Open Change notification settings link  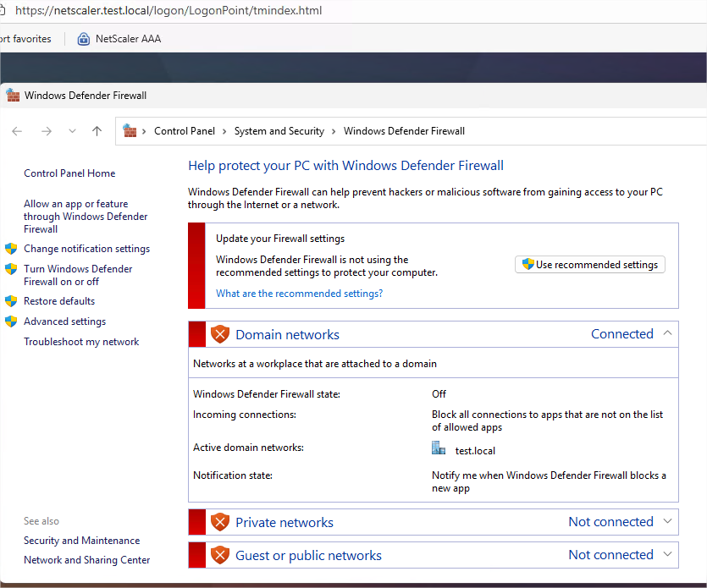coord(86,249)
